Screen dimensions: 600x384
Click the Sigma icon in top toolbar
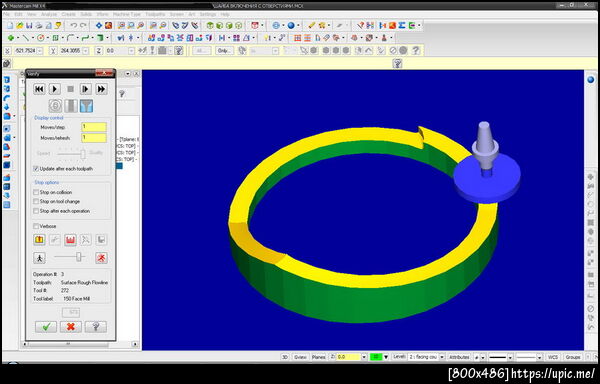point(402,26)
